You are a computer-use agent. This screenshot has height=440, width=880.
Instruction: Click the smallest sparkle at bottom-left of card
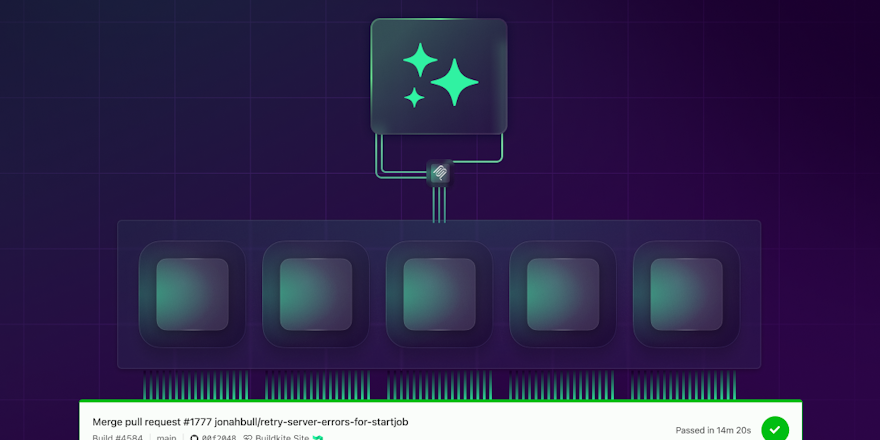pos(414,97)
